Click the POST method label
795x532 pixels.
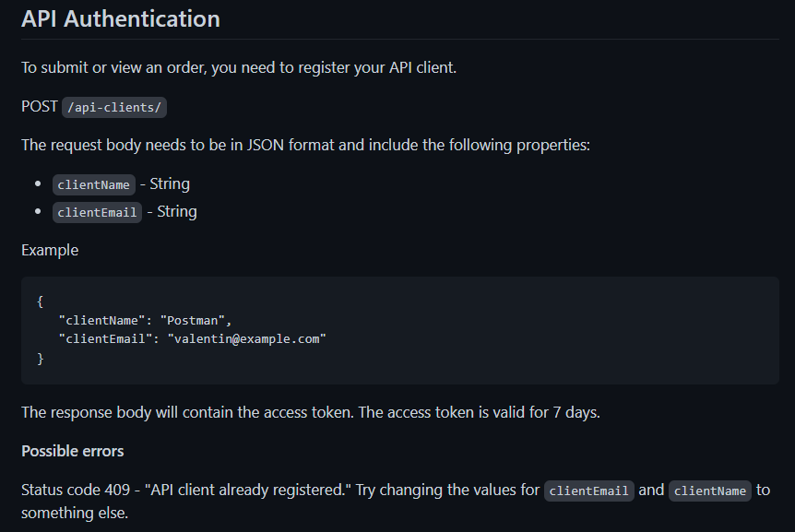40,107
